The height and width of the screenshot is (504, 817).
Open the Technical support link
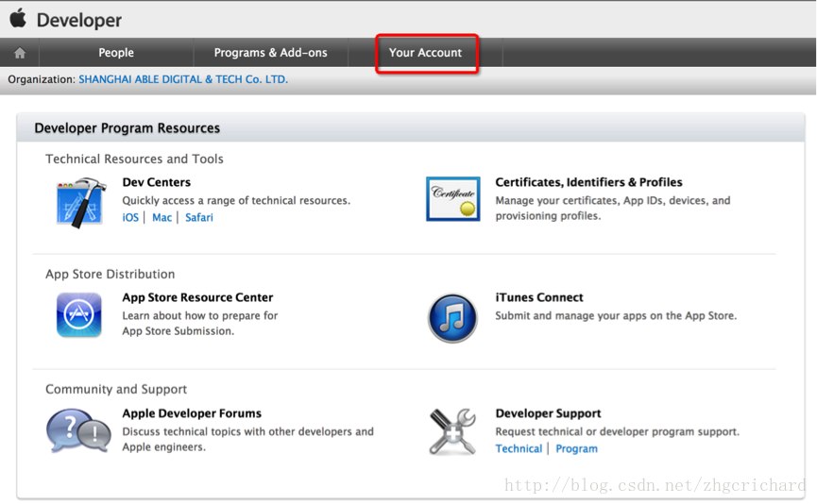click(x=519, y=449)
